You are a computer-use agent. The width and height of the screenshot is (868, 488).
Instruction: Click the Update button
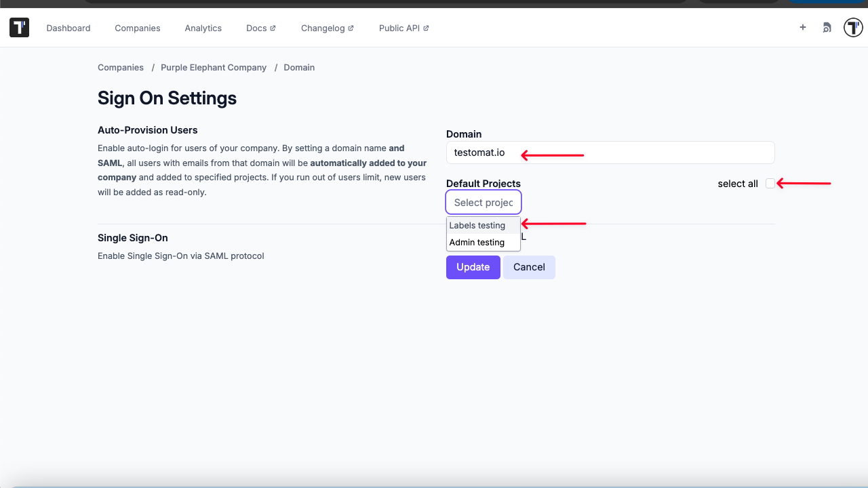pos(473,267)
